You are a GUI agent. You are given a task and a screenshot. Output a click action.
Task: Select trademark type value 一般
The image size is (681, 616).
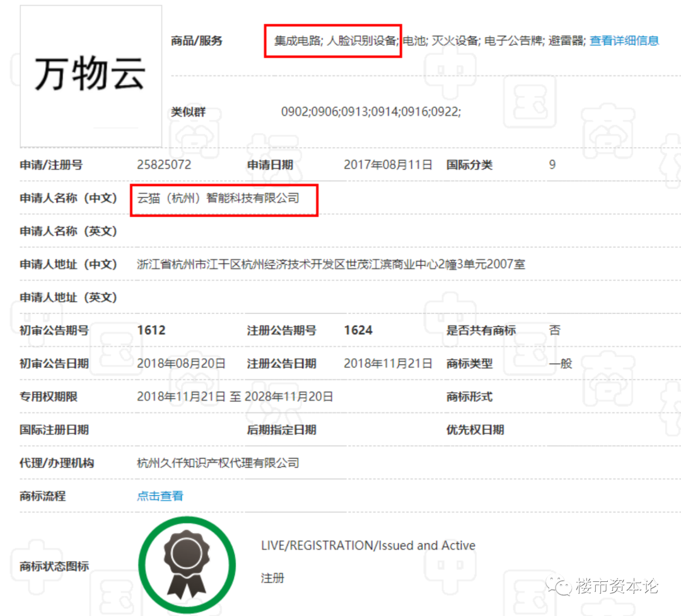pyautogui.click(x=561, y=363)
